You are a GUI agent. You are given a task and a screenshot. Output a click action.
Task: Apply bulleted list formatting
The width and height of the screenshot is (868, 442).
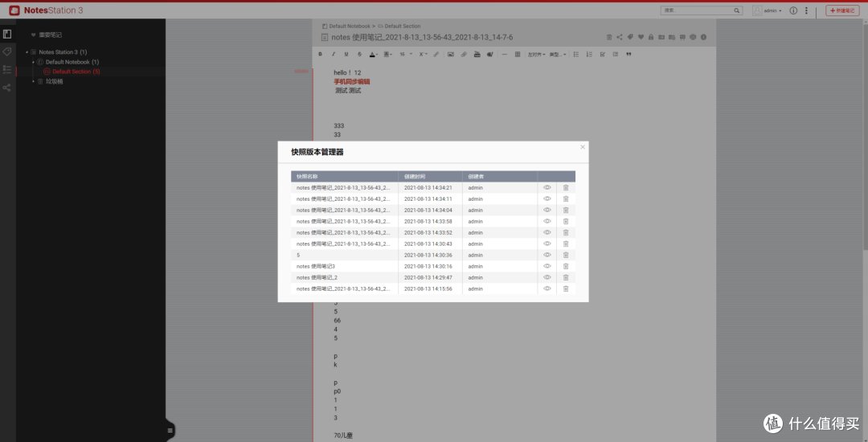pos(576,54)
